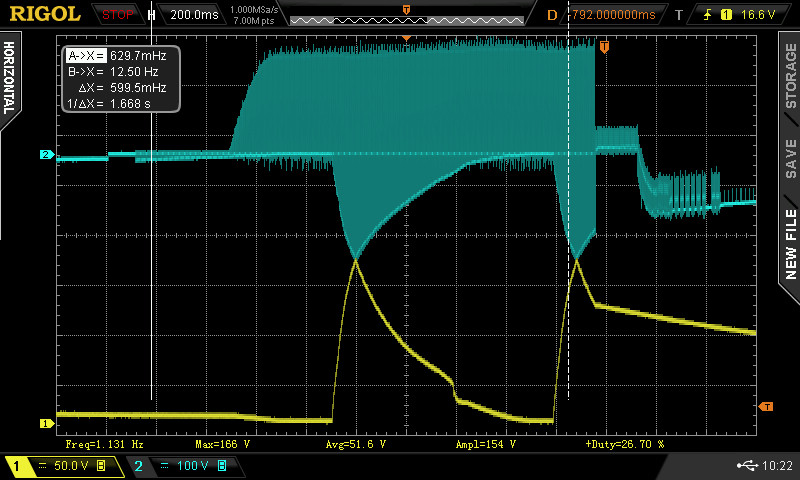
Task: Click the orange trigger level marker on right edge
Action: pyautogui.click(x=766, y=406)
